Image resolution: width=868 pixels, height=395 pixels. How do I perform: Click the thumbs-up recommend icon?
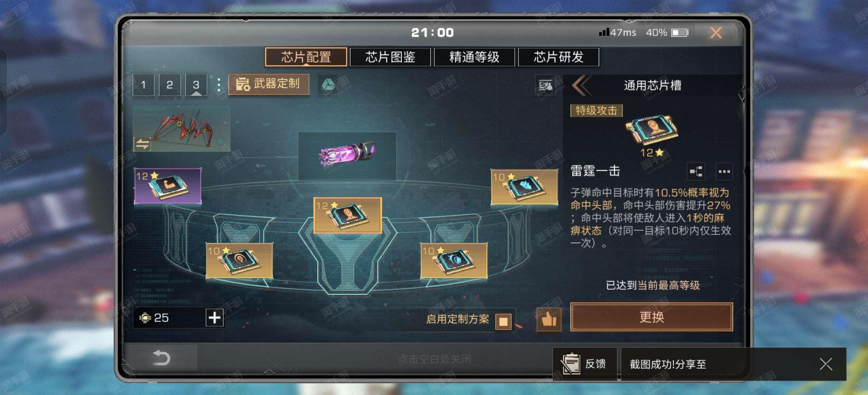pyautogui.click(x=549, y=319)
